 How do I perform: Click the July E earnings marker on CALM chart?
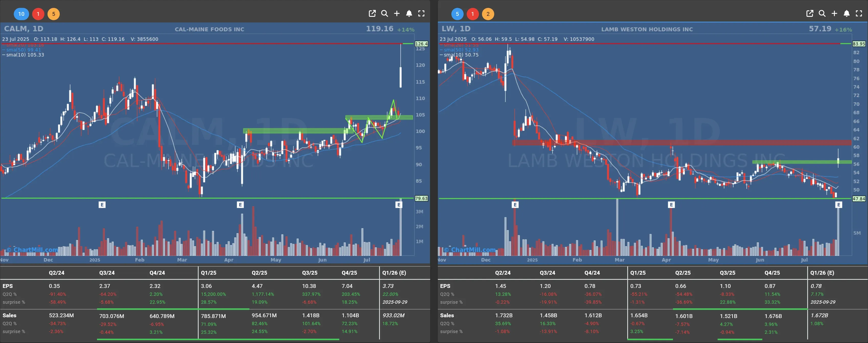pos(399,205)
